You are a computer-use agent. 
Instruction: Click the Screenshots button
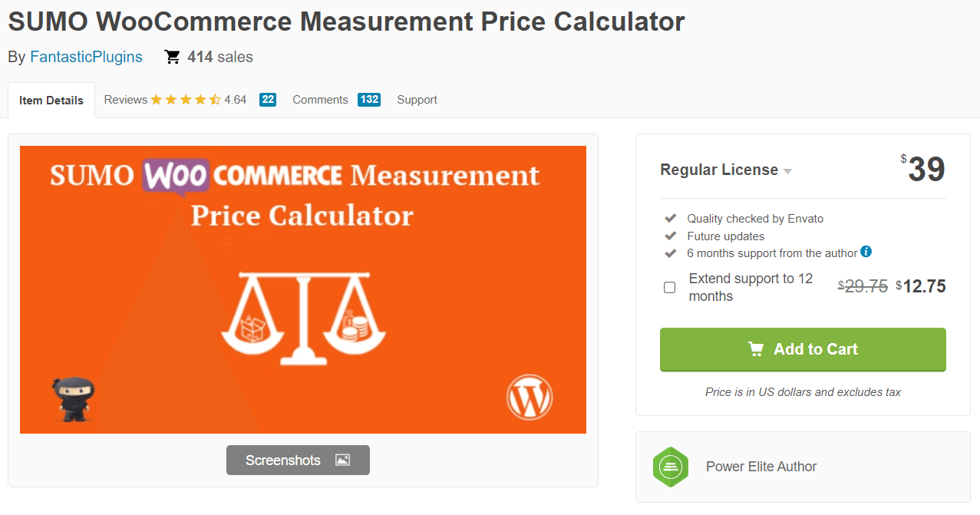pos(298,460)
